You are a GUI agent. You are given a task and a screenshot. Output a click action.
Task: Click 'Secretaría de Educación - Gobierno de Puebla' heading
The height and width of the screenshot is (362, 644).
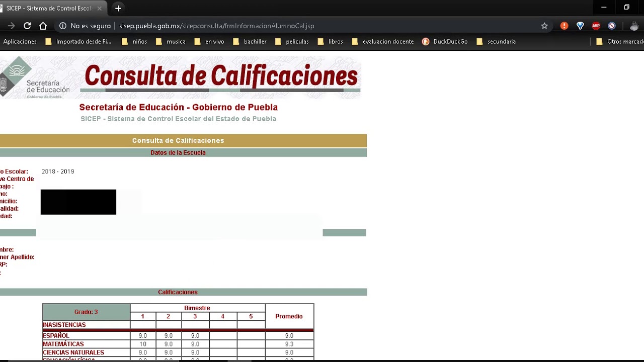(178, 107)
